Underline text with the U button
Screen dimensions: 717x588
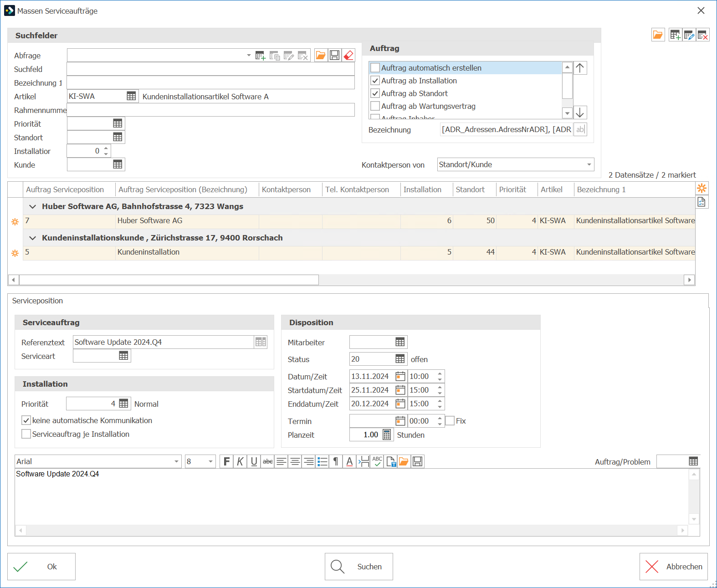[254, 461]
